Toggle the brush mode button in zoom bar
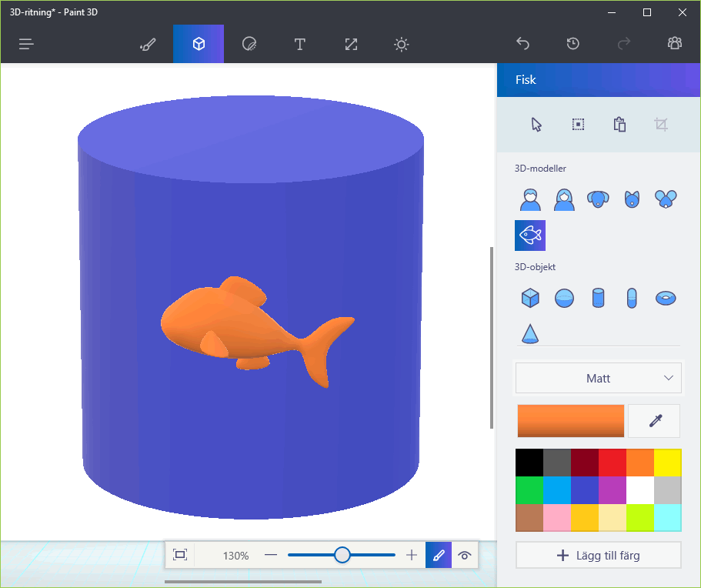 pos(439,555)
